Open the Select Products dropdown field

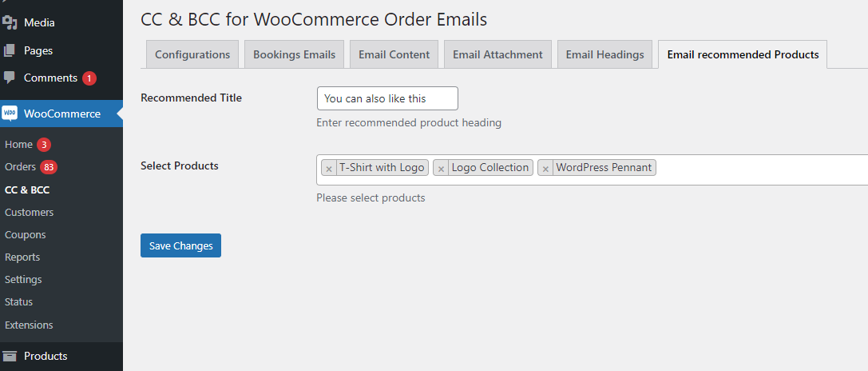(x=759, y=169)
